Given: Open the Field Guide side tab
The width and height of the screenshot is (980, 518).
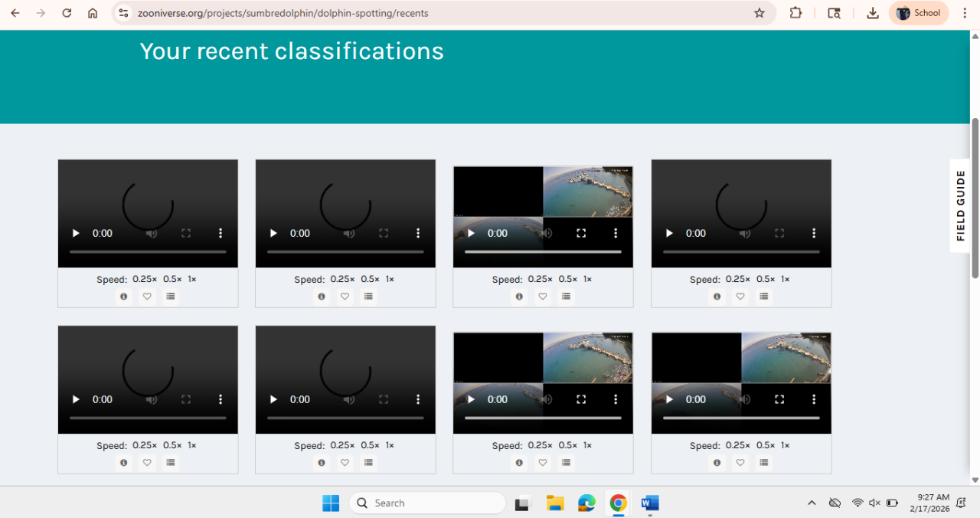Looking at the screenshot, I should pos(961,205).
